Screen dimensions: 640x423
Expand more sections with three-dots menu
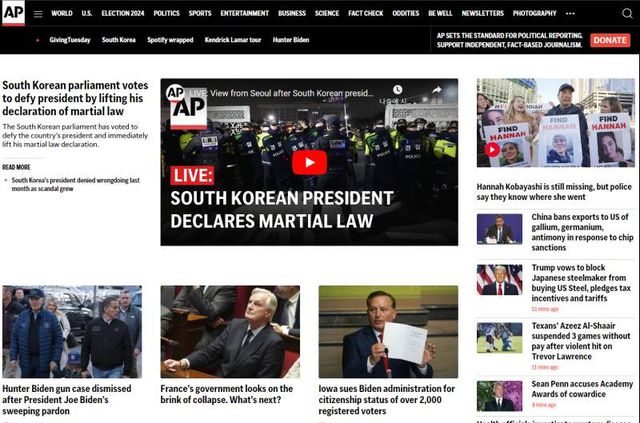pos(571,14)
